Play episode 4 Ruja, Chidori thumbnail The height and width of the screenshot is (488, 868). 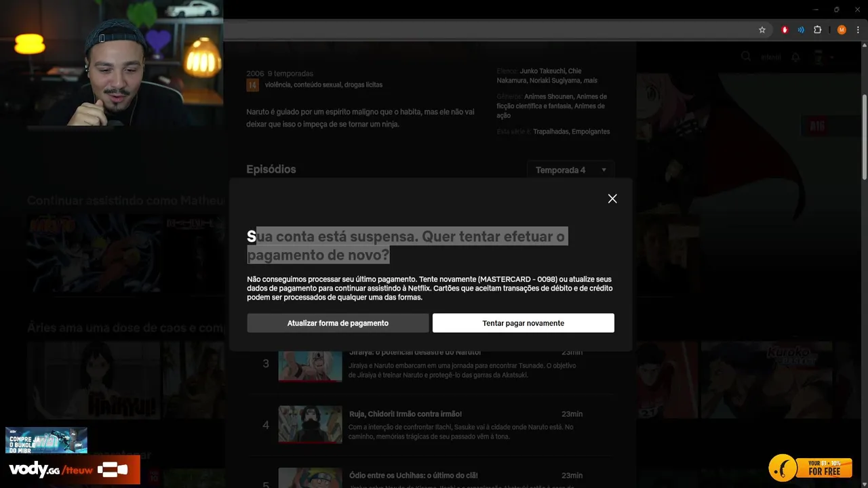[310, 424]
